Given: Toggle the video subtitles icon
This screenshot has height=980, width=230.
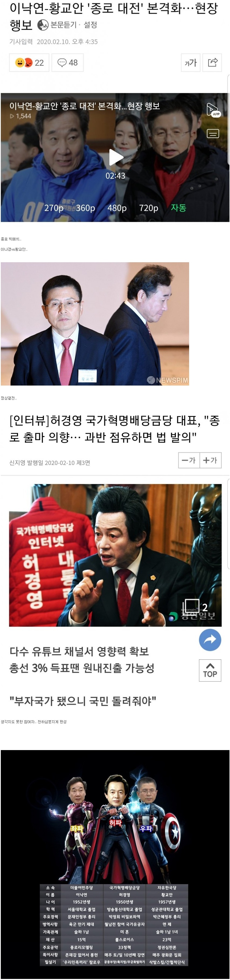Looking at the screenshot, I should [213, 134].
